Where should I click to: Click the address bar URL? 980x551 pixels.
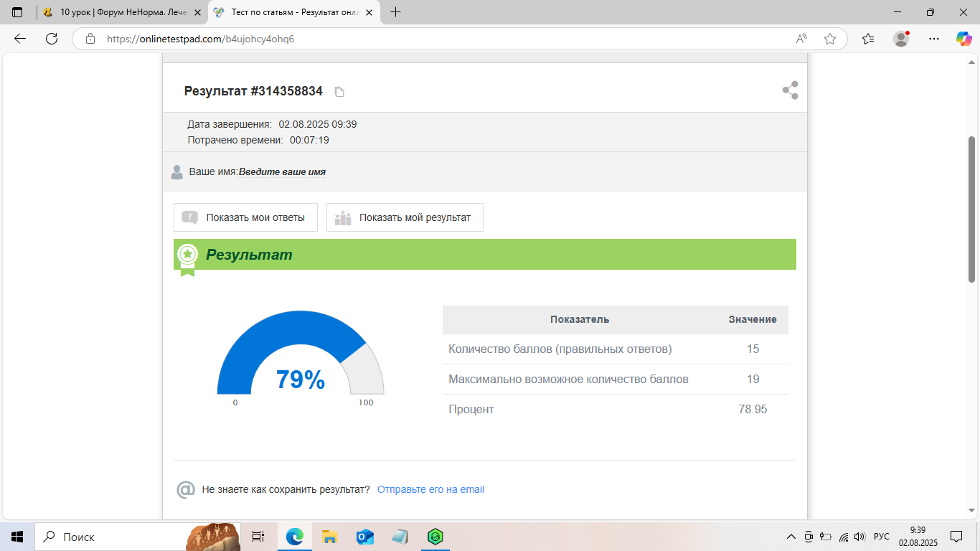point(200,39)
